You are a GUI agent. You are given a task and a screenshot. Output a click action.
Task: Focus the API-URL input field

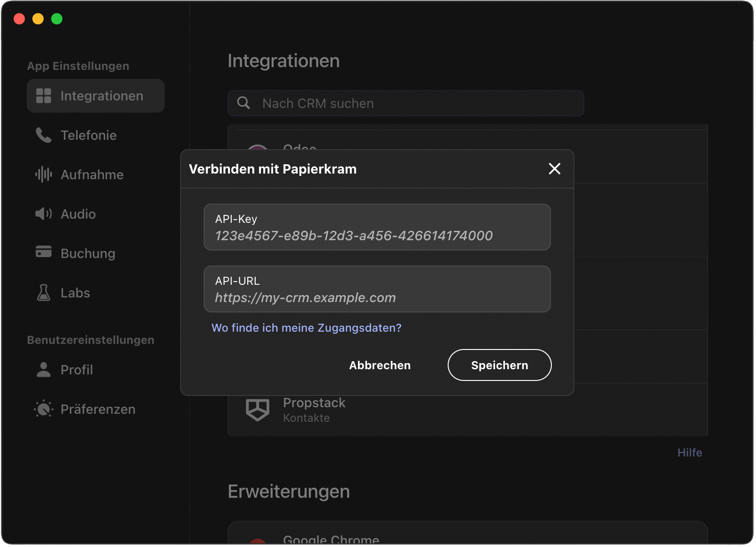coord(377,289)
